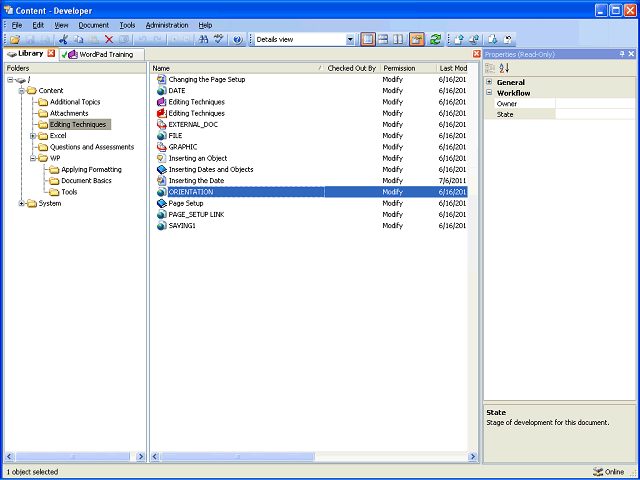Screen dimensions: 640x480
Task: Click the Find binoculars toolbar icon
Action: coord(203,40)
